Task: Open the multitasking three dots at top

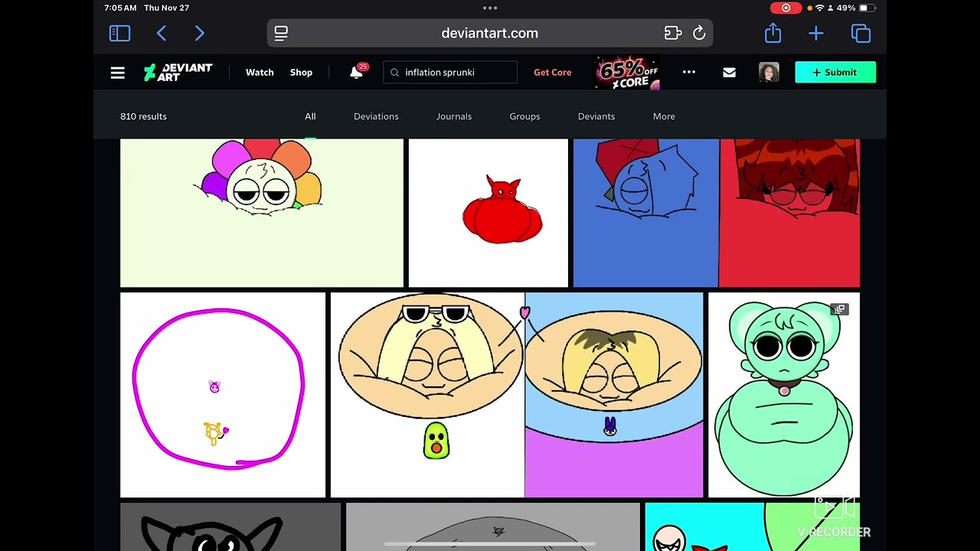Action: click(490, 8)
